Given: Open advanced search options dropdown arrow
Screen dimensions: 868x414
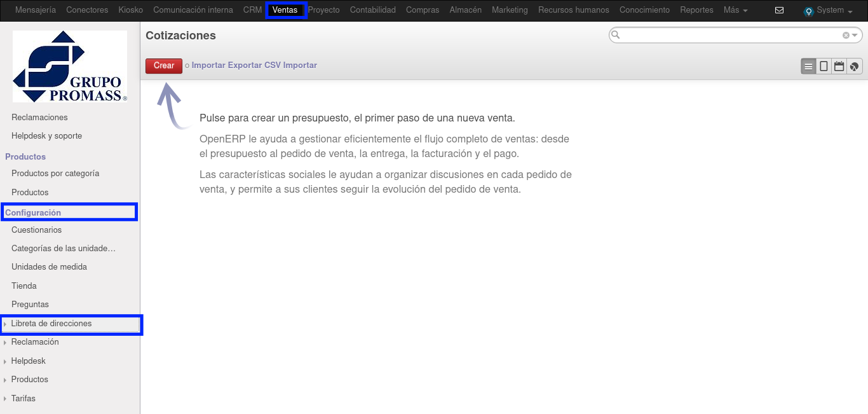Looking at the screenshot, I should (855, 36).
